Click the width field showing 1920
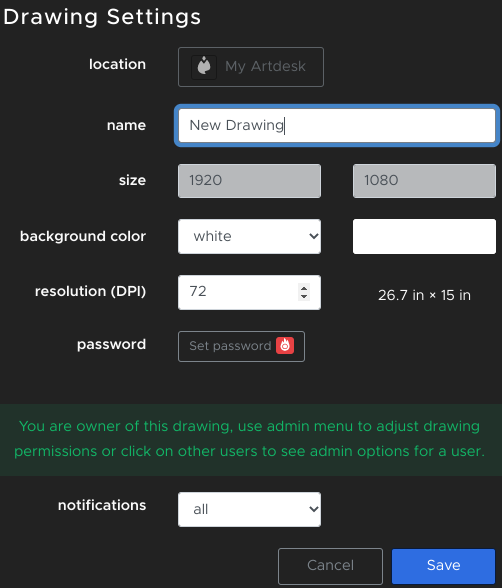This screenshot has height=588, width=502. pos(249,181)
